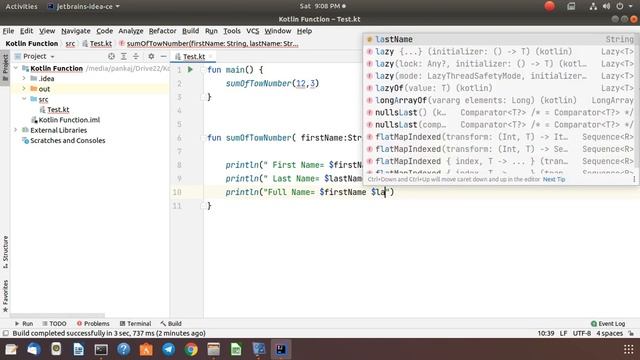
Task: Open the completion popup options menu
Action: [634, 179]
